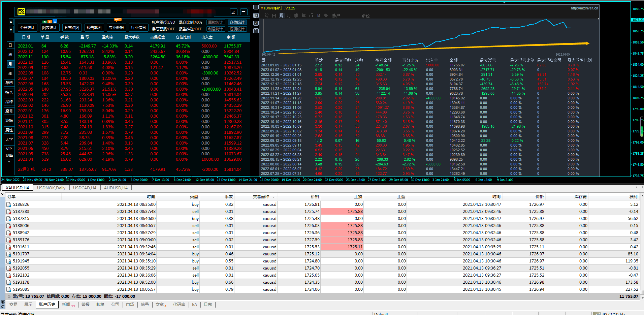Select 周 weekly tab in MTDriver panel
644x315 pixels.
(x=282, y=15)
